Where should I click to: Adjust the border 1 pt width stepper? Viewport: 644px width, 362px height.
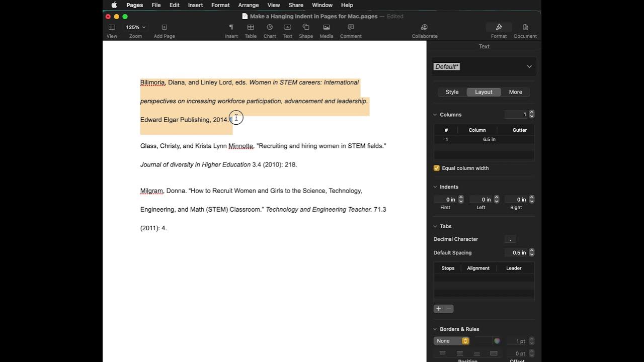click(532, 341)
